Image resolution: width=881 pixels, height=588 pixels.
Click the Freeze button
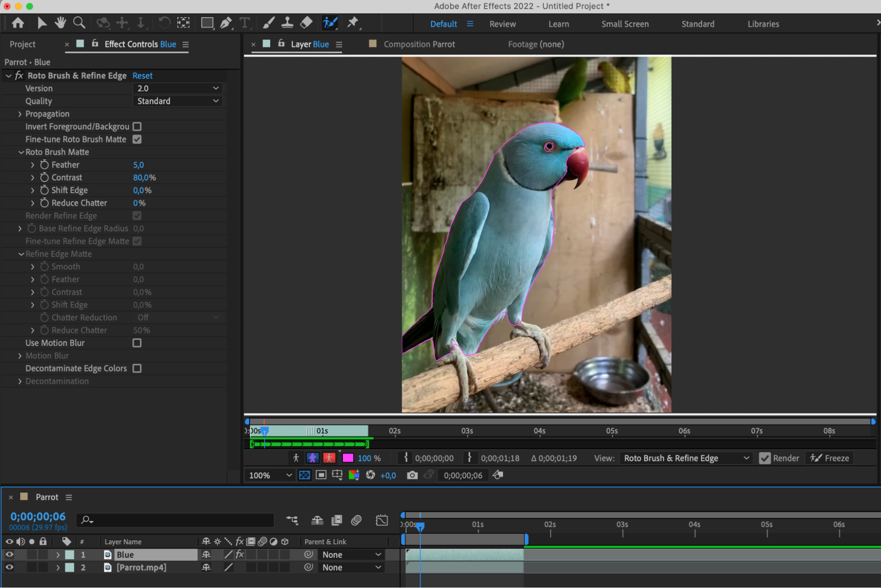[829, 458]
